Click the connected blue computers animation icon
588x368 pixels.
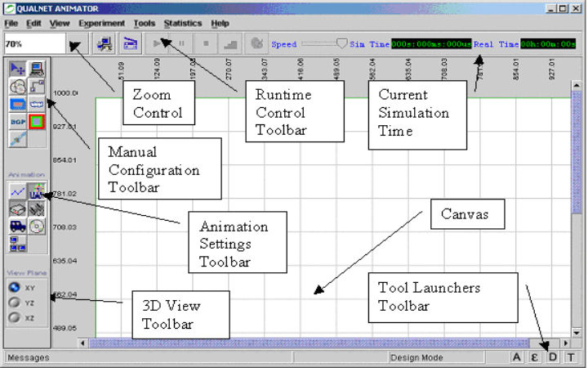point(17,244)
